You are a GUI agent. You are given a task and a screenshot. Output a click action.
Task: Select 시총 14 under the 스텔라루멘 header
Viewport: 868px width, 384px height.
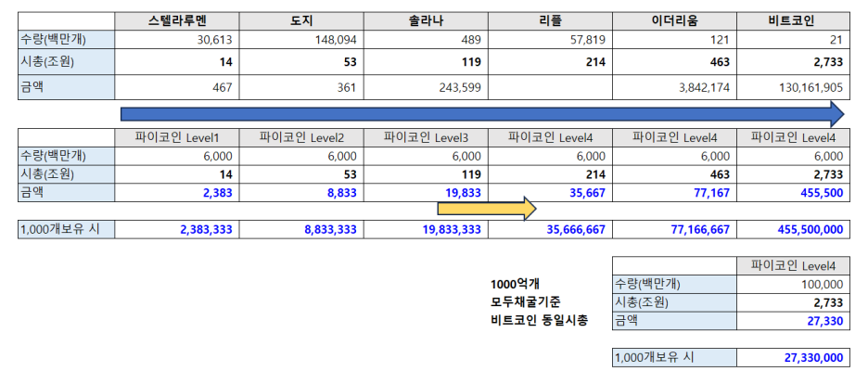tap(177, 62)
